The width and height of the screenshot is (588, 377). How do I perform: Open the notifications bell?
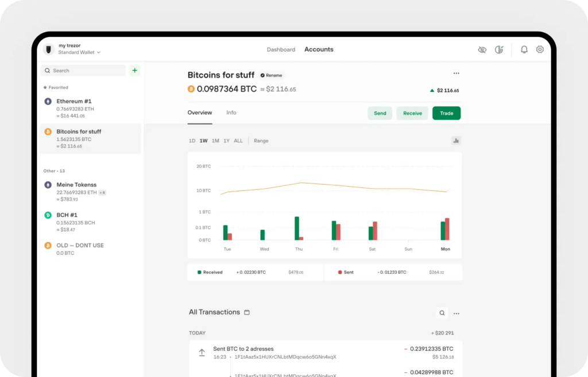coord(524,49)
